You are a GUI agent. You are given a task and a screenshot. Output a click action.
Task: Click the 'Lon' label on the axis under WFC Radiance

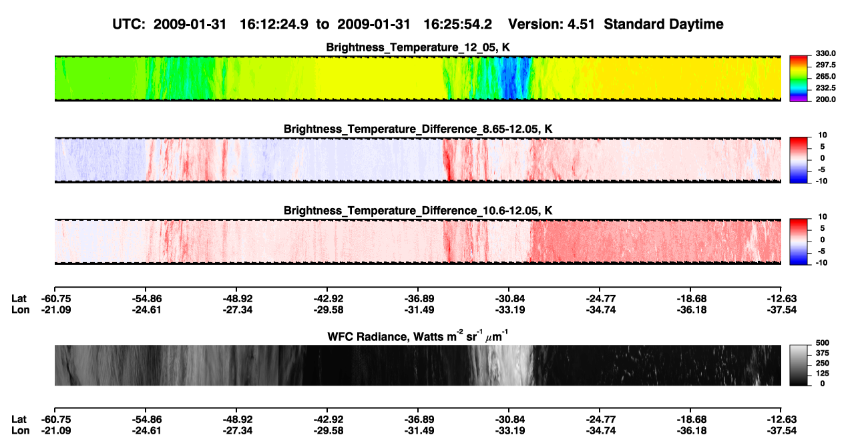(21, 430)
